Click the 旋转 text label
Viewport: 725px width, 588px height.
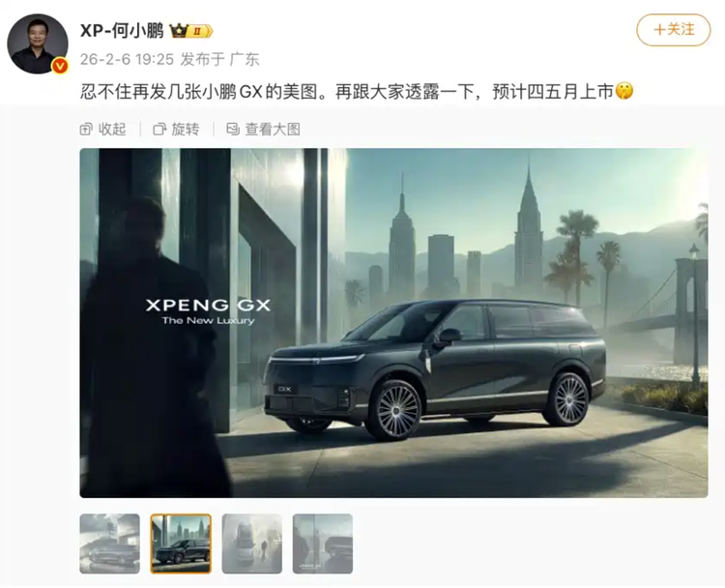pos(186,129)
